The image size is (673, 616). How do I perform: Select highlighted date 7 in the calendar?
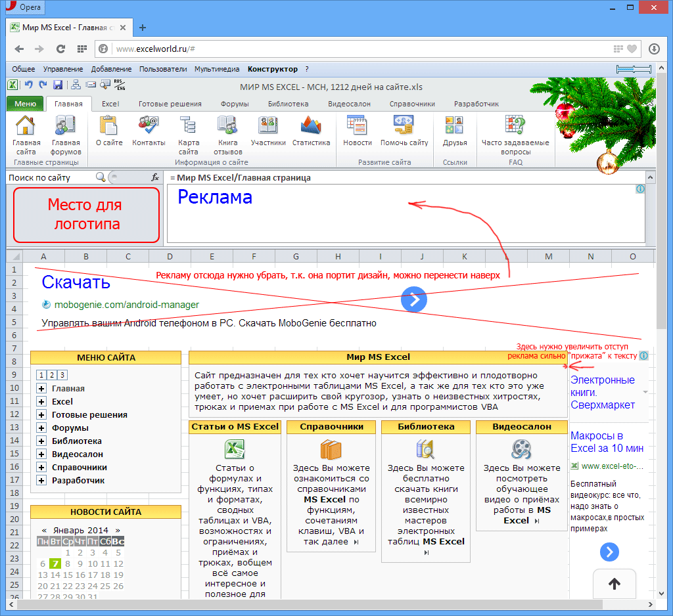coord(55,563)
